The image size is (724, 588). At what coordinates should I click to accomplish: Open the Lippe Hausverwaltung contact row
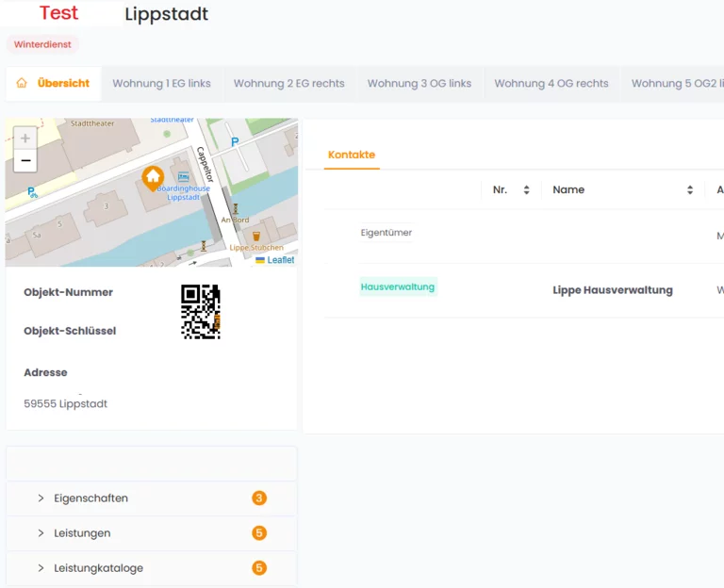(612, 290)
